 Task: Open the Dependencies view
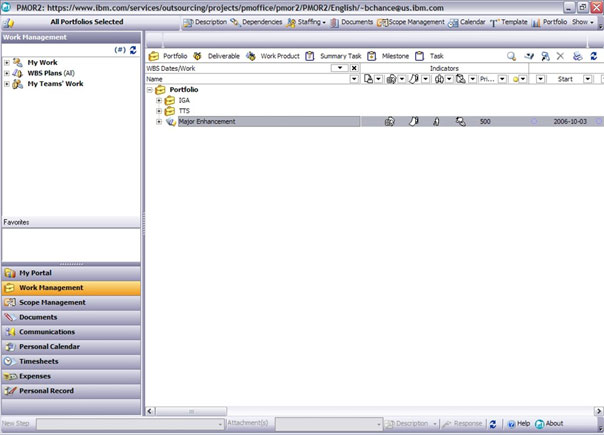click(x=257, y=22)
